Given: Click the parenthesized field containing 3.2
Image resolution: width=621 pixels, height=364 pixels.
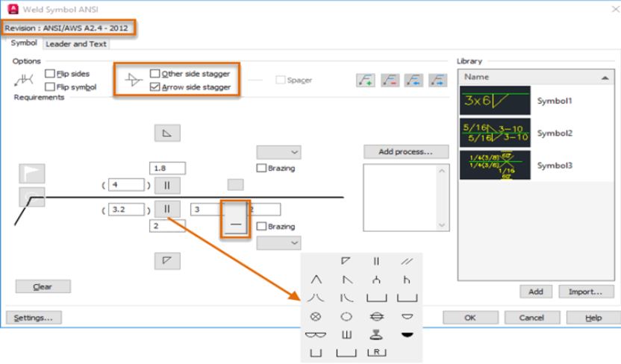Looking at the screenshot, I should (x=126, y=210).
